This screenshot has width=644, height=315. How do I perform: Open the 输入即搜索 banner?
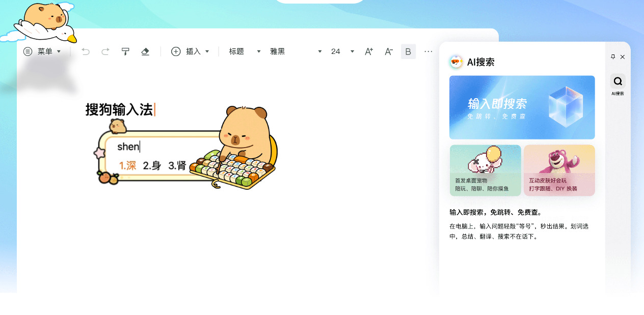tap(522, 107)
